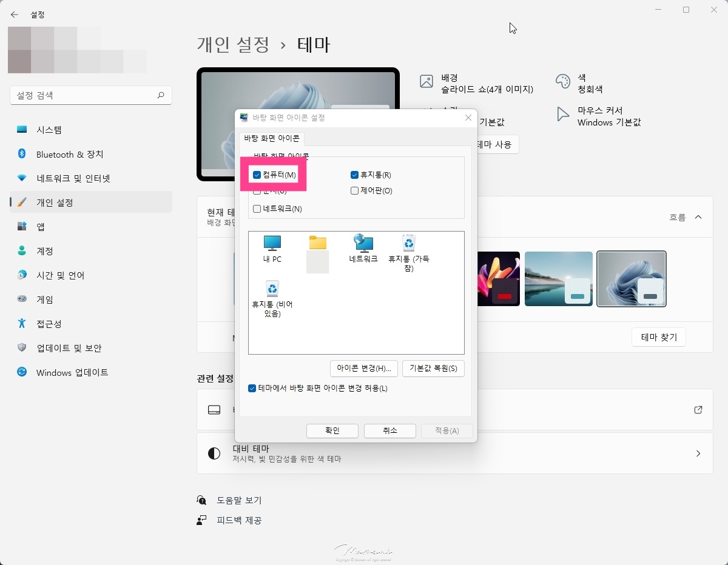The image size is (728, 565).
Task: Go to 네트워크 및 인터넷 settings
Action: point(91,178)
